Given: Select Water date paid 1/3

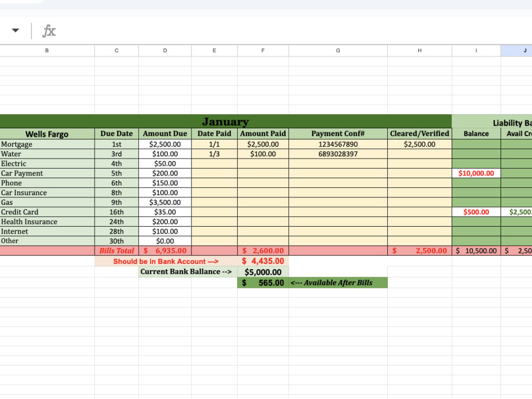Looking at the screenshot, I should pos(214,154).
